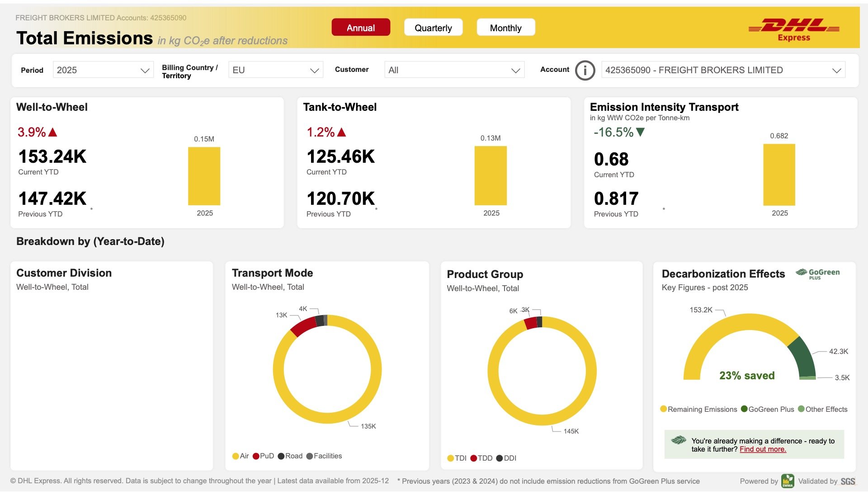Viewport: 868px width, 495px height.
Task: Open the Period 2025 dropdown
Action: click(103, 70)
